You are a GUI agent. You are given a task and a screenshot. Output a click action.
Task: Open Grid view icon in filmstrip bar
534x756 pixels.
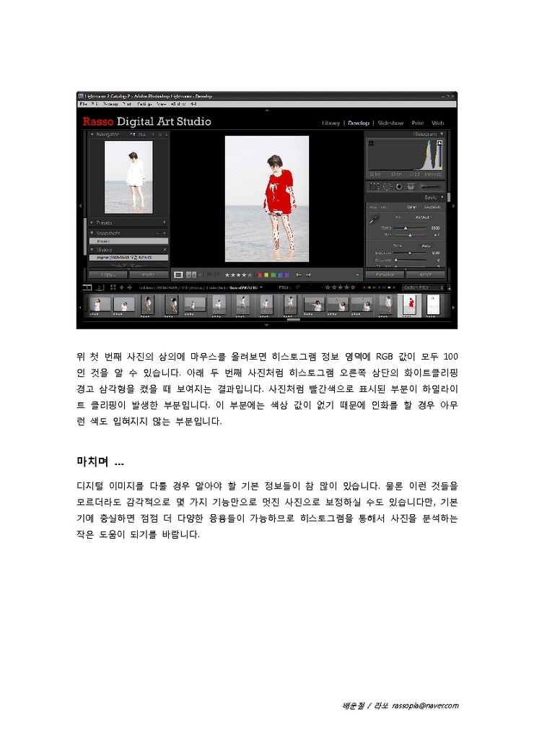tap(113, 287)
